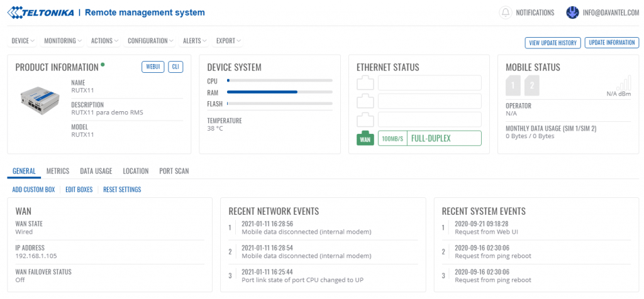Expand the Alerts dropdown menu
The width and height of the screenshot is (644, 299).
click(x=195, y=41)
